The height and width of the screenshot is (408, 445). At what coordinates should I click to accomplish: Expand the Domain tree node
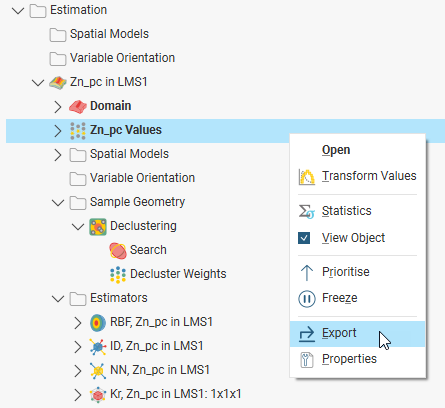click(x=58, y=106)
